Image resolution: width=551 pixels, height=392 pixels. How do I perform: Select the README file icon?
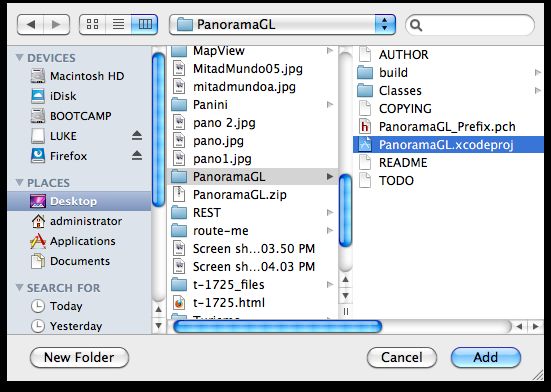pos(365,163)
